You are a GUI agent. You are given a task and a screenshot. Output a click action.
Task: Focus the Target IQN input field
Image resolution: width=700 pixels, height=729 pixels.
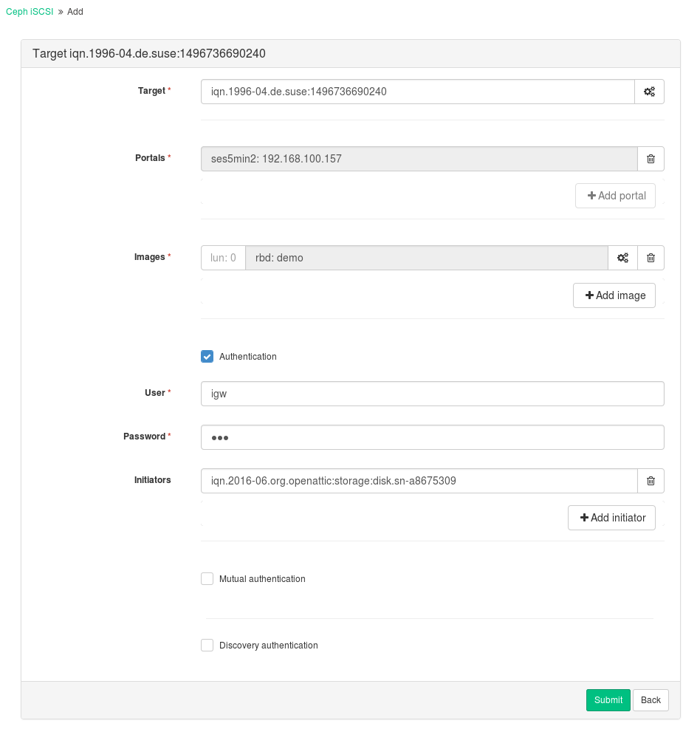[x=417, y=92]
